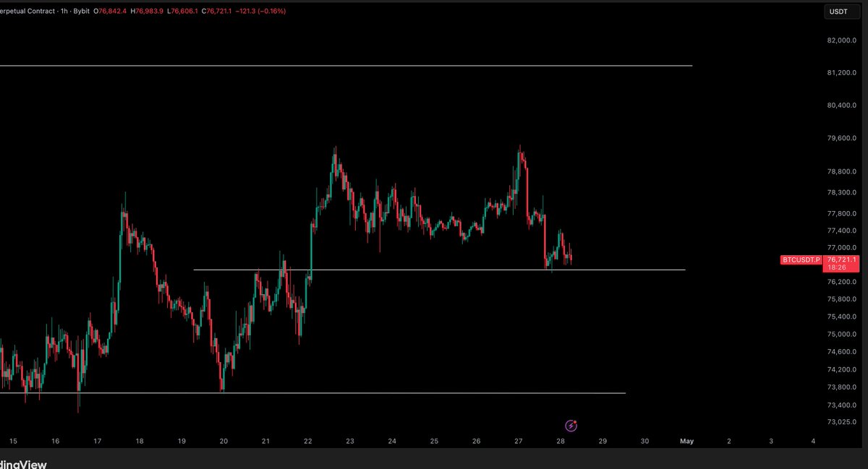Screen dimensions: 868x469
Task: Click date 28 on the time axis
Action: (561, 441)
